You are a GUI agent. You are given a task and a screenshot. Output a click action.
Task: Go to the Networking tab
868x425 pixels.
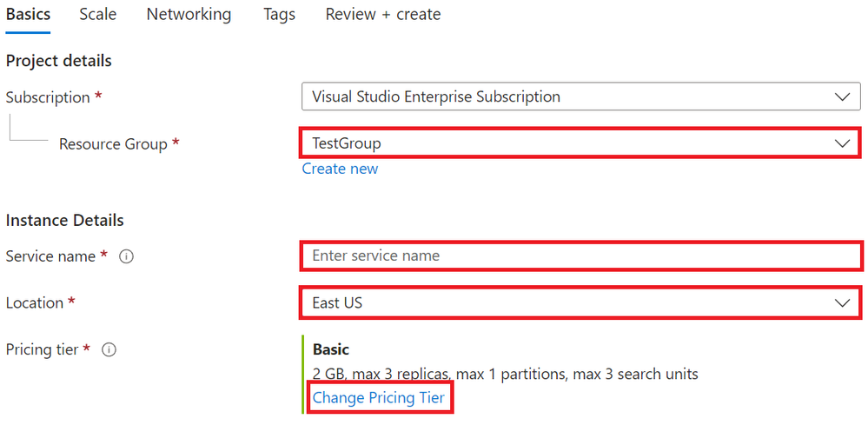(x=189, y=15)
